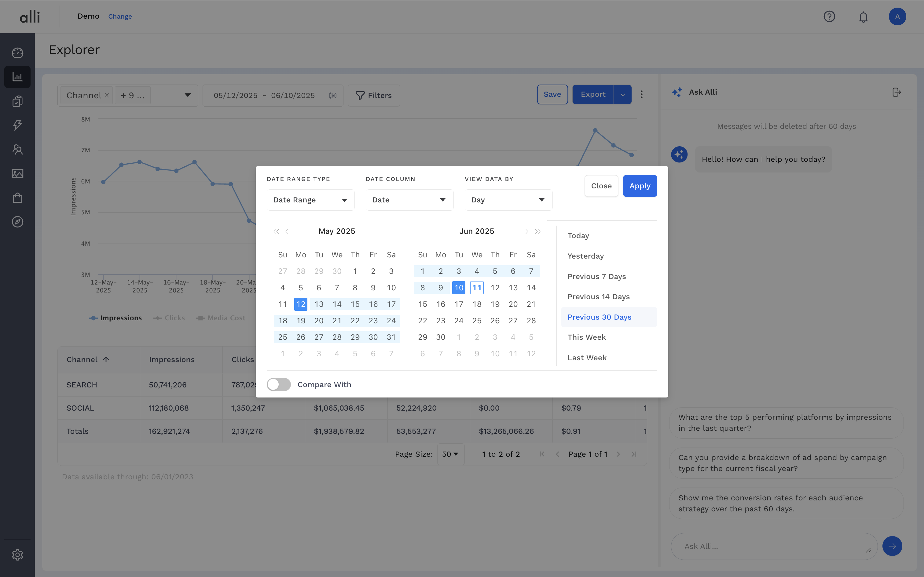Screen dimensions: 924x577
Task: Open the help question mark icon
Action: (x=829, y=16)
